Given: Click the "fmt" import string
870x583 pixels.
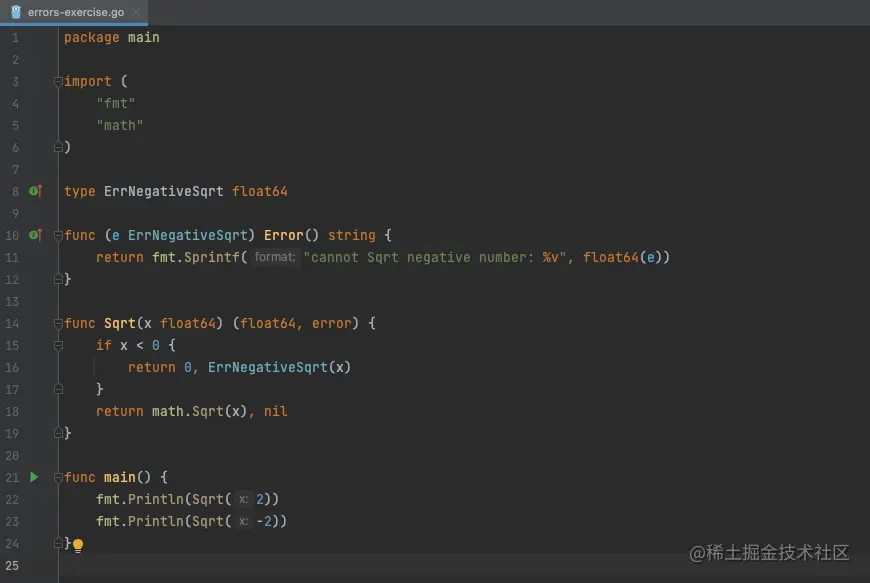Looking at the screenshot, I should 115,103.
